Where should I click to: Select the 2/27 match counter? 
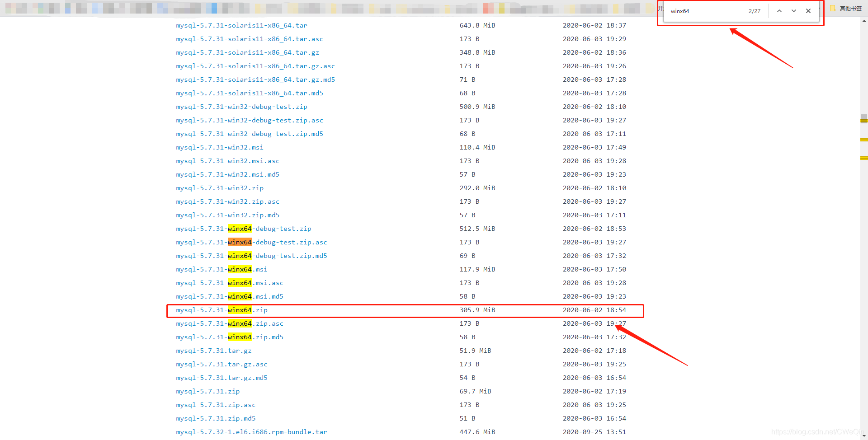pos(755,11)
